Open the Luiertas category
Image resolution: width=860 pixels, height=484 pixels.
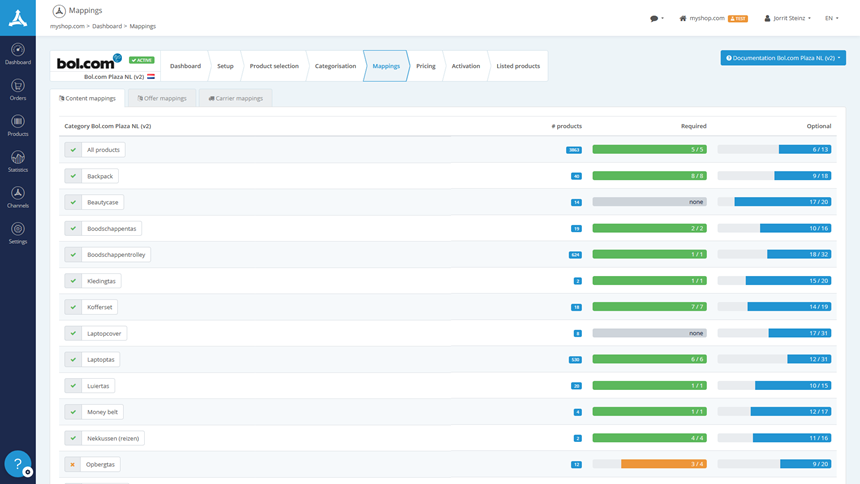pyautogui.click(x=98, y=386)
